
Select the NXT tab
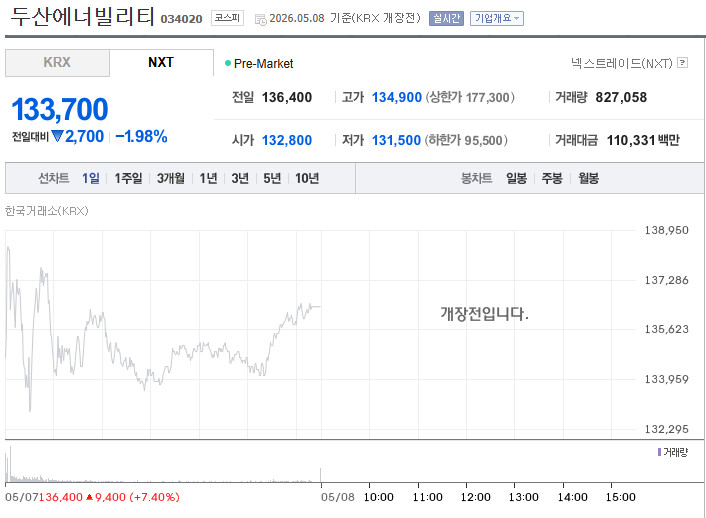161,63
